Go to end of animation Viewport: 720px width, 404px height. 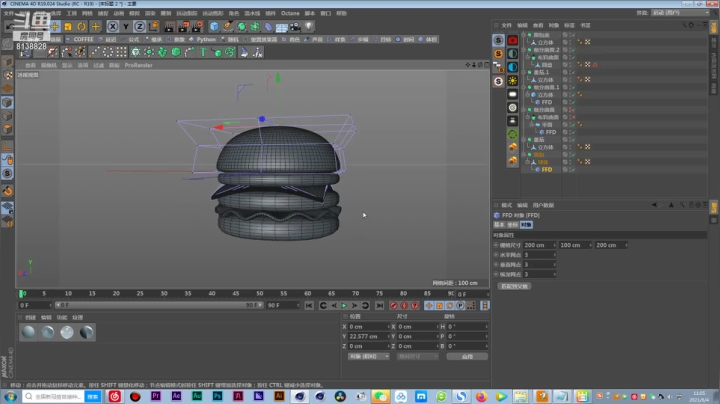pyautogui.click(x=379, y=305)
